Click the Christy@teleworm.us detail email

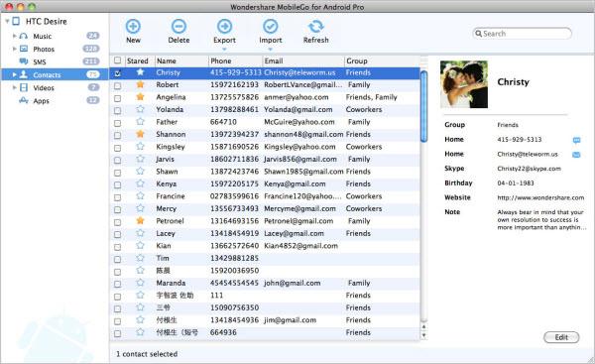528,154
